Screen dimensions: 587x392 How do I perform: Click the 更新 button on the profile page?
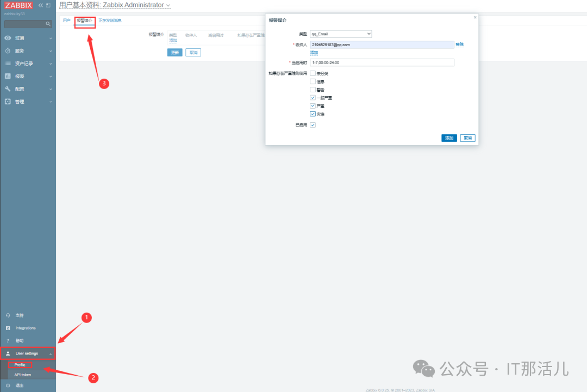tap(175, 52)
